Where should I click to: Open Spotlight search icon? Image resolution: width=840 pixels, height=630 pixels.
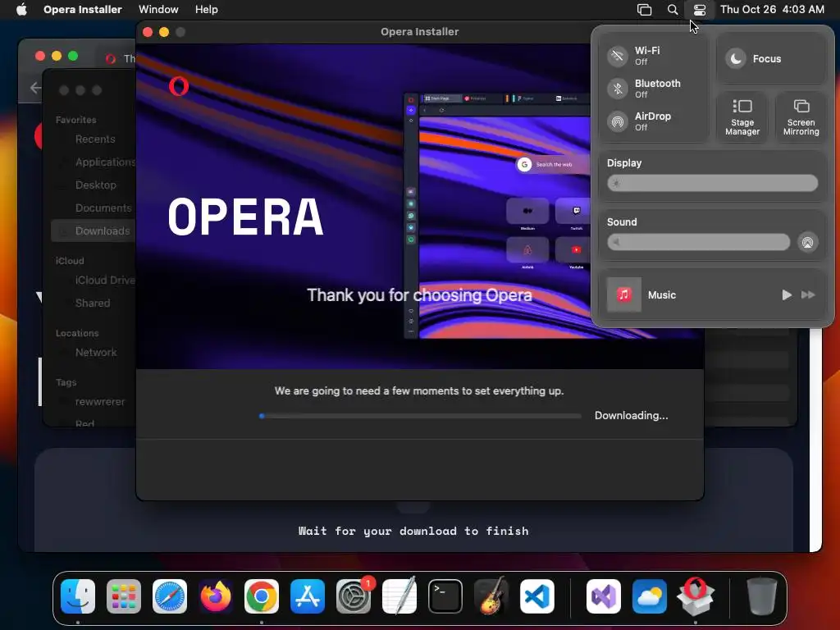pyautogui.click(x=673, y=9)
